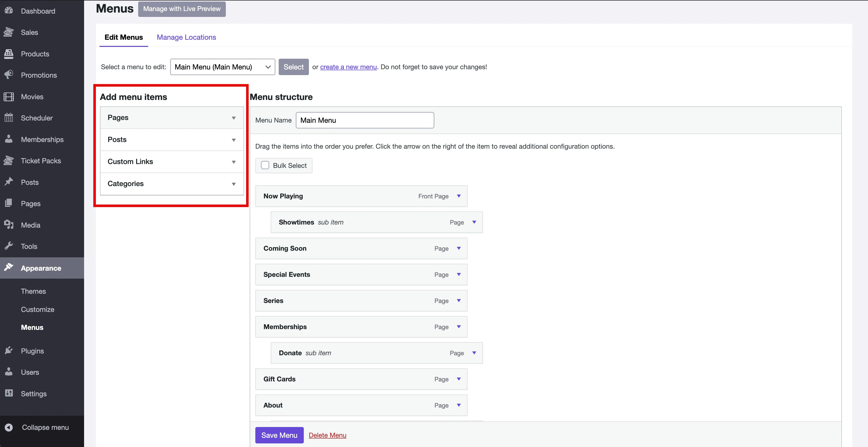
Task: Expand the Custom Links section arrow
Action: (234, 162)
